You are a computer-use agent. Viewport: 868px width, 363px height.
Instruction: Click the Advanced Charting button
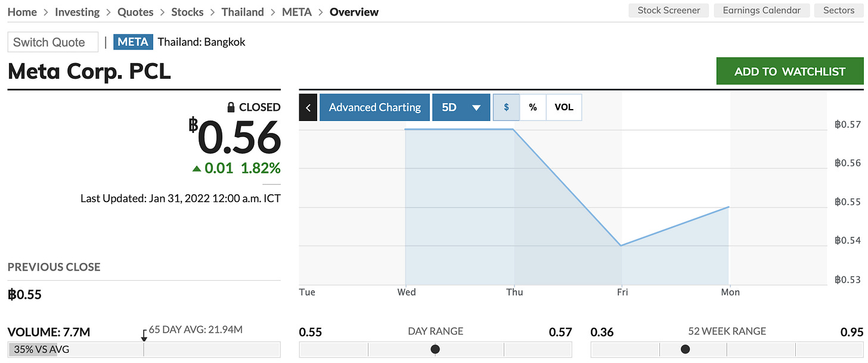pyautogui.click(x=375, y=107)
